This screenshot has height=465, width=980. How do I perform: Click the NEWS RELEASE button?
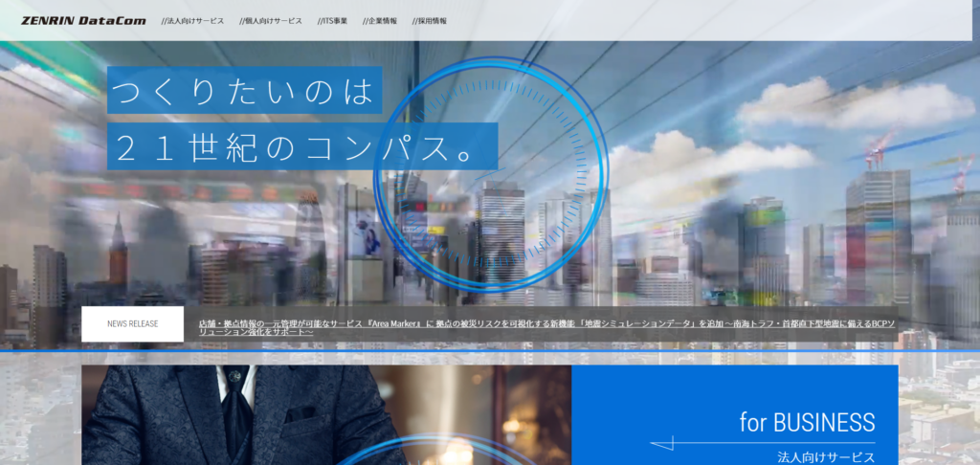[x=132, y=323]
